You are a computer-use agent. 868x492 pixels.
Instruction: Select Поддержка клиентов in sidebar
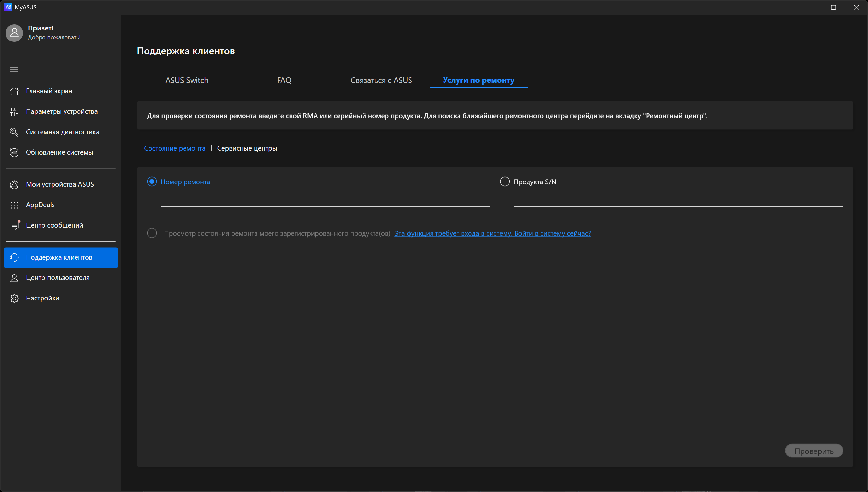[x=61, y=257]
